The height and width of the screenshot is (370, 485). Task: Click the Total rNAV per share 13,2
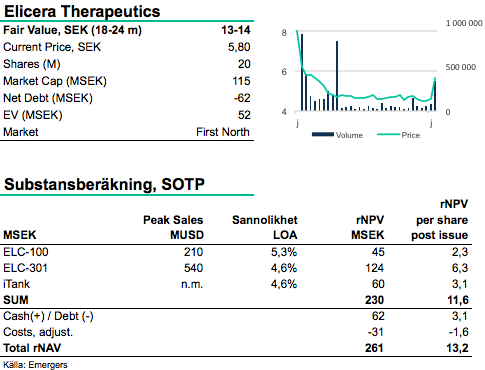pos(457,348)
